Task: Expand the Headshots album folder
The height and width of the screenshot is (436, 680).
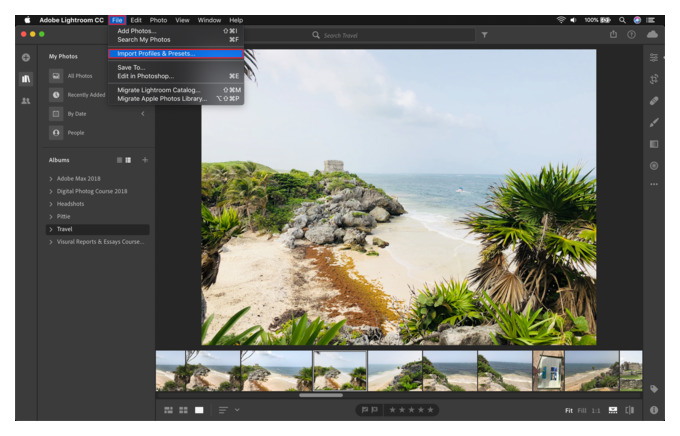Action: coord(51,204)
